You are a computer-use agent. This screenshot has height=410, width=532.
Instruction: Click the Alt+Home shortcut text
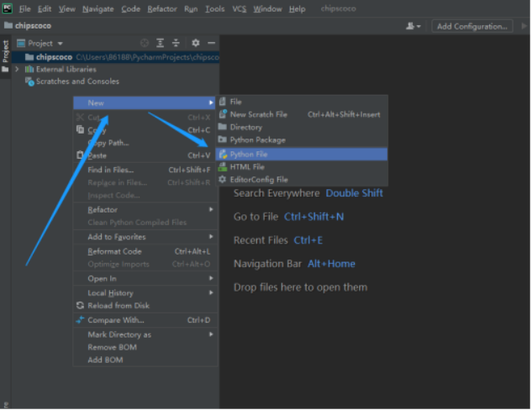click(x=331, y=264)
